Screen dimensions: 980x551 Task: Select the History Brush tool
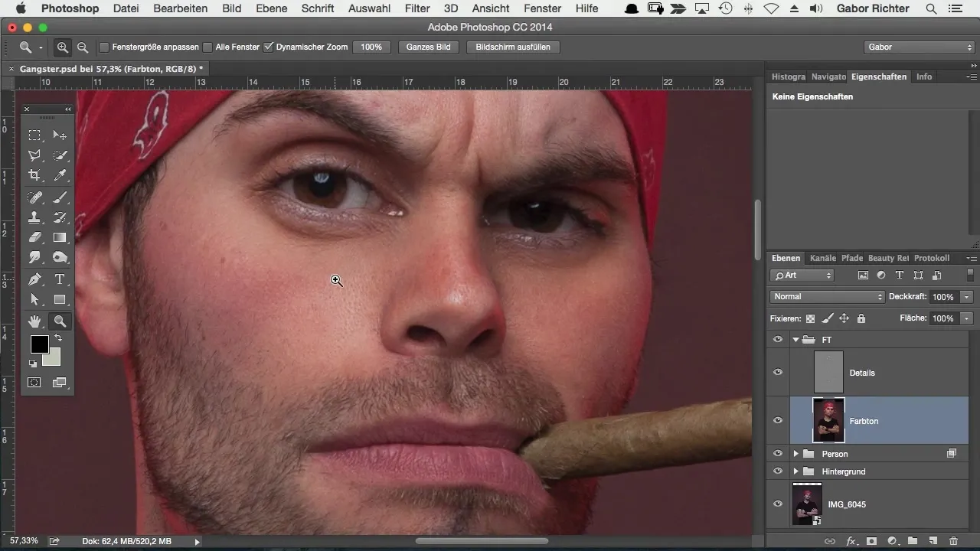coord(60,217)
